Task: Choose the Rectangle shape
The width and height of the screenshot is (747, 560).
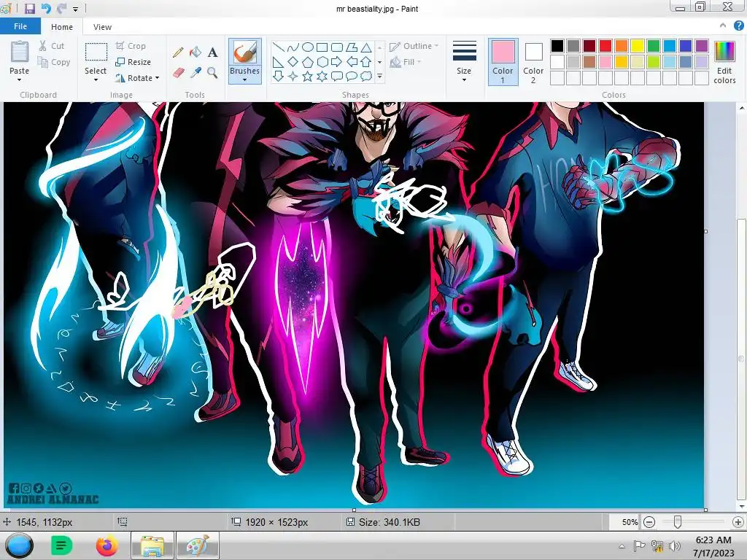Action: (322, 47)
